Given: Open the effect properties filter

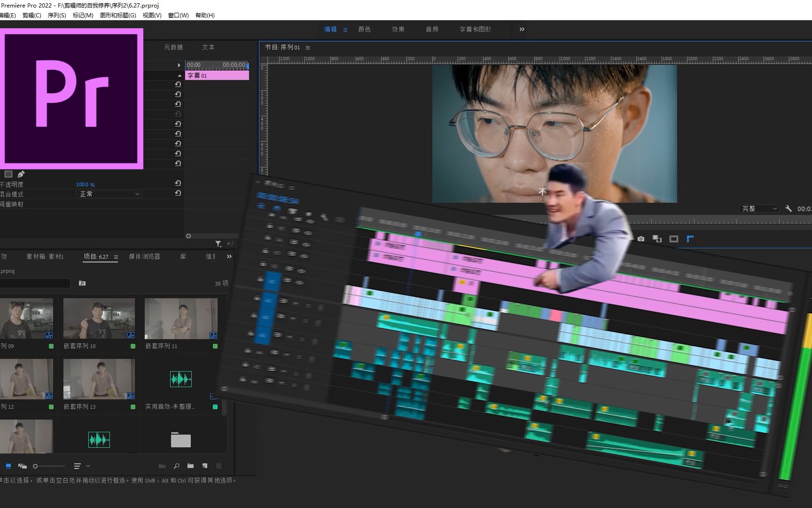Looking at the screenshot, I should tap(219, 244).
